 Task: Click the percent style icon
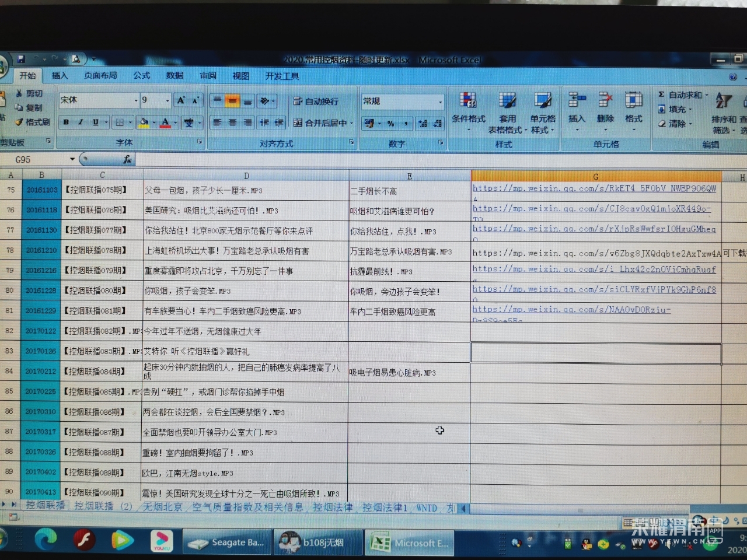coord(390,123)
